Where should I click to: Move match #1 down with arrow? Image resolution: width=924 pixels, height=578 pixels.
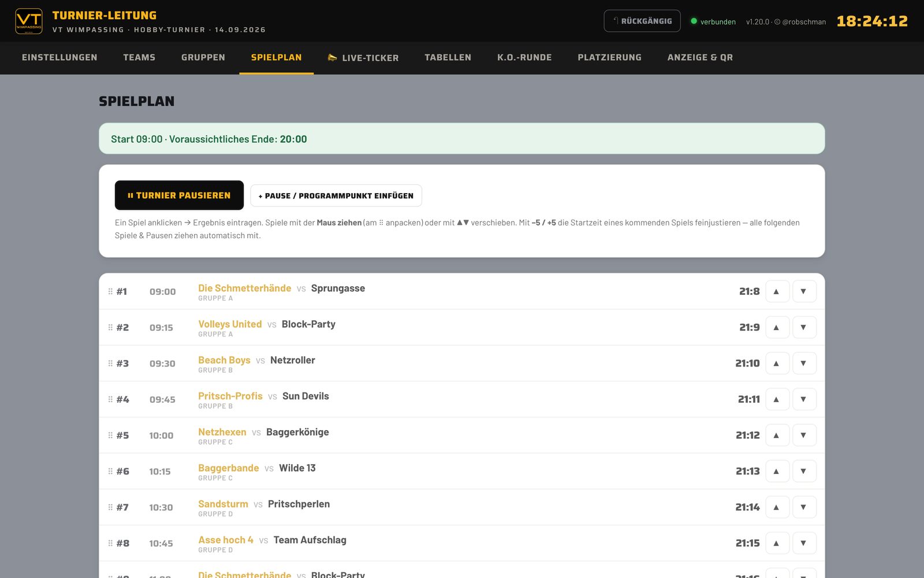coord(804,291)
